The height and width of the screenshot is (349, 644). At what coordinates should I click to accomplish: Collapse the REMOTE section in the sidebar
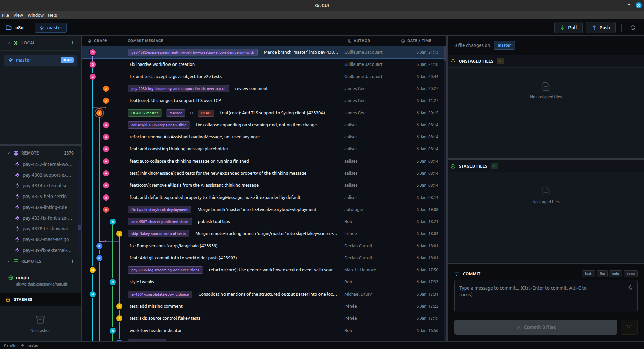coord(8,153)
